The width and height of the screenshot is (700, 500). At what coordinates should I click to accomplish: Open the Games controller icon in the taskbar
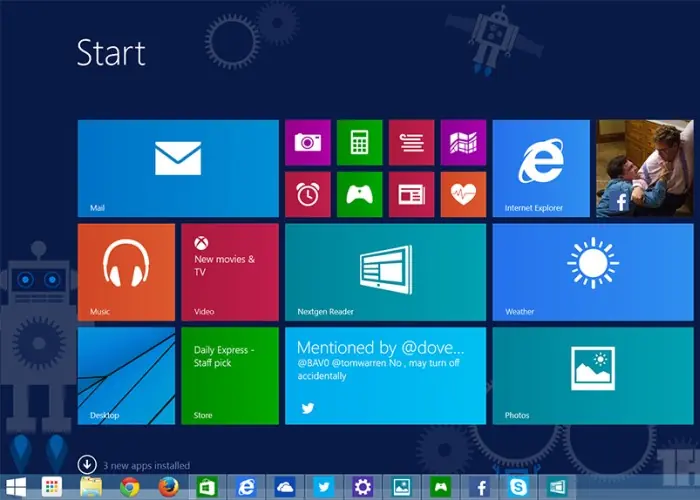click(440, 487)
